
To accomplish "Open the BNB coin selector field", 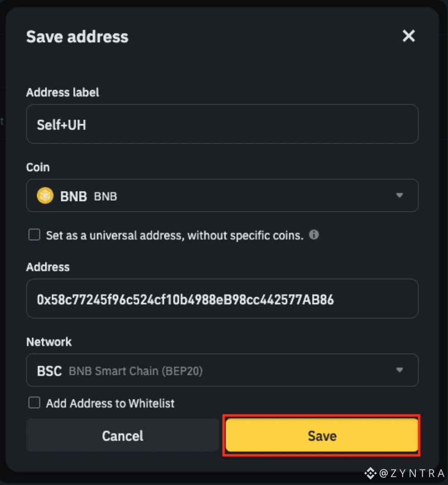I will pyautogui.click(x=222, y=196).
